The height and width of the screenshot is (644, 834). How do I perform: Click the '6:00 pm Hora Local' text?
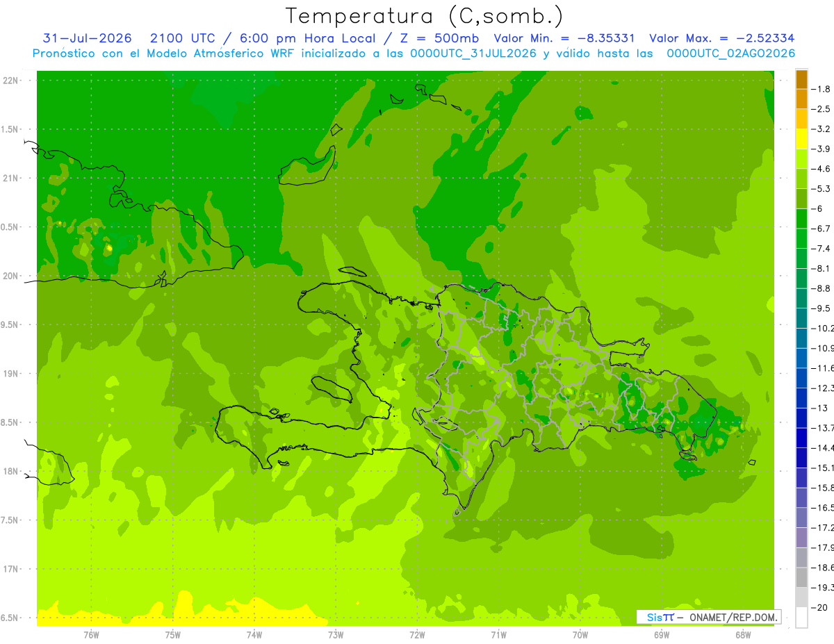click(307, 38)
